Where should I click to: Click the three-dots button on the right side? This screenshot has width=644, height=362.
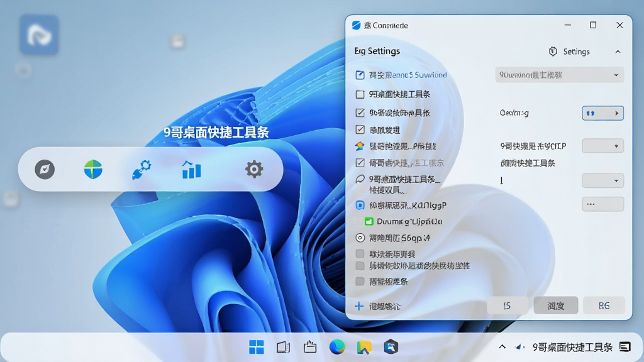coord(603,204)
